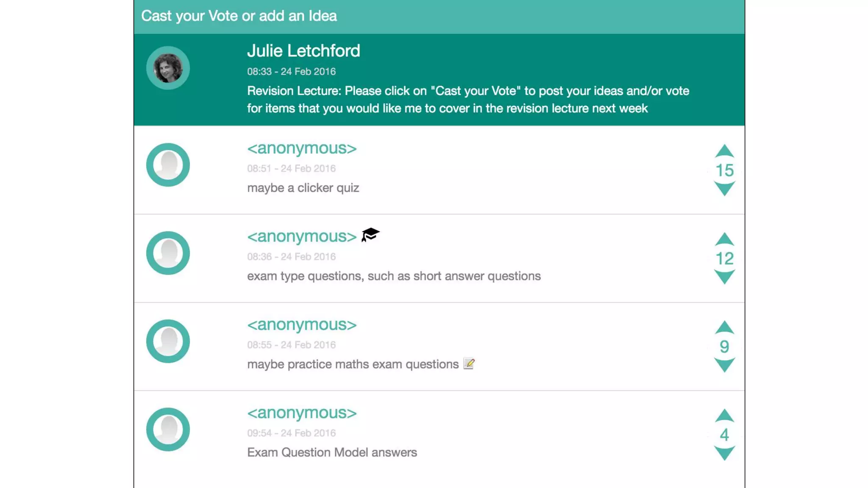
Task: Click the avatar of the 09:54 anonymous post
Action: (168, 429)
